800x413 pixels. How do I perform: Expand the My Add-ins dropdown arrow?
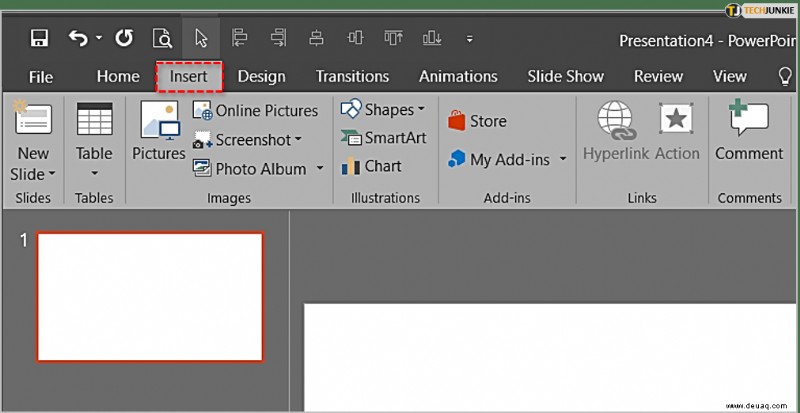(563, 159)
